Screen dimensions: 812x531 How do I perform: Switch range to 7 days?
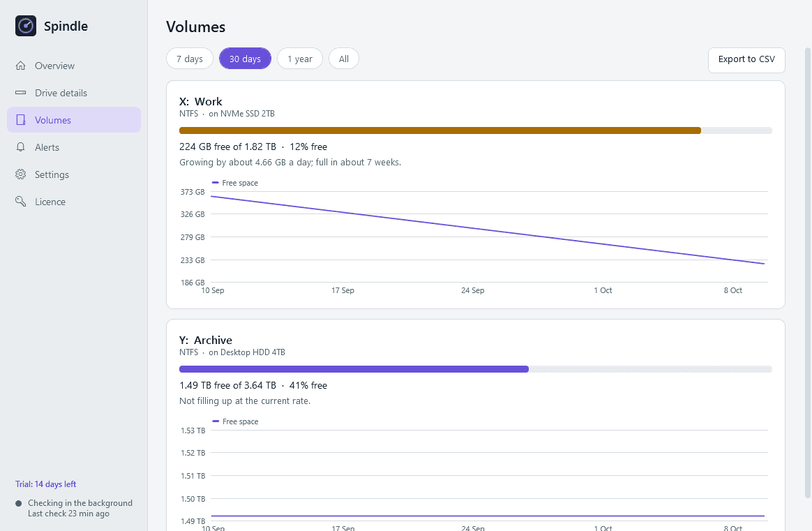click(x=190, y=59)
